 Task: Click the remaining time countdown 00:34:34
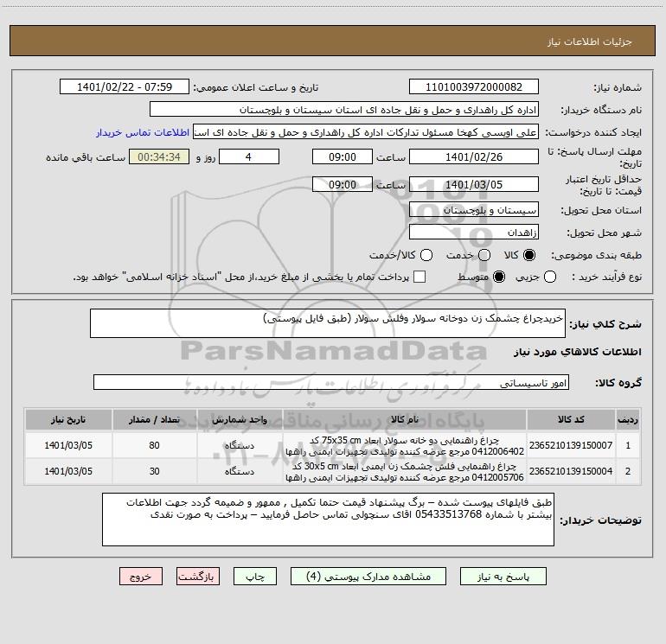pos(159,156)
